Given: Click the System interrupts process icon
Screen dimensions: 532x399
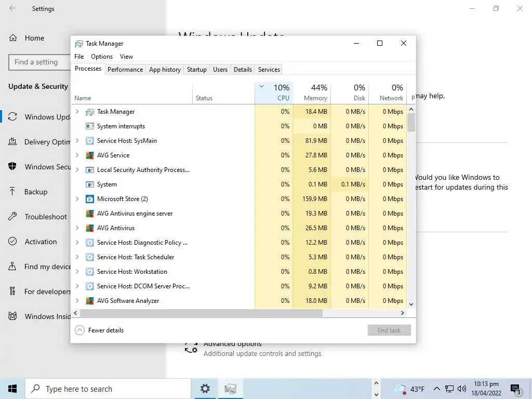Looking at the screenshot, I should pyautogui.click(x=89, y=126).
